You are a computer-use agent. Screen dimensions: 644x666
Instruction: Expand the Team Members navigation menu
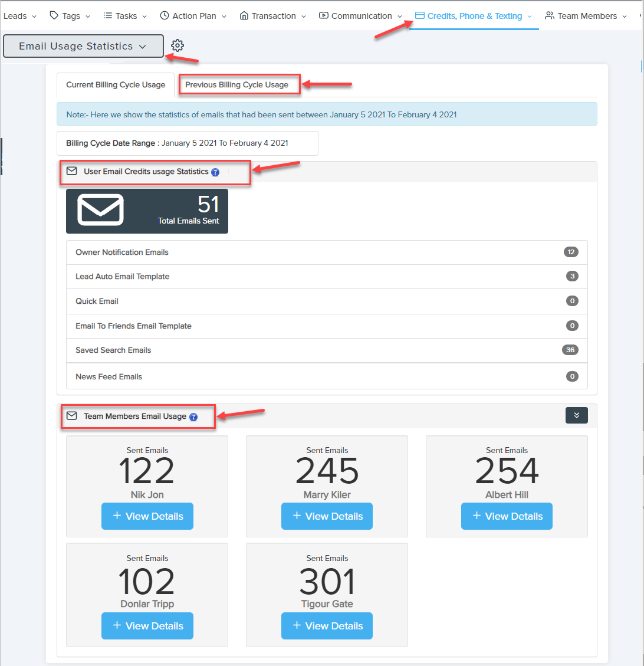point(586,16)
